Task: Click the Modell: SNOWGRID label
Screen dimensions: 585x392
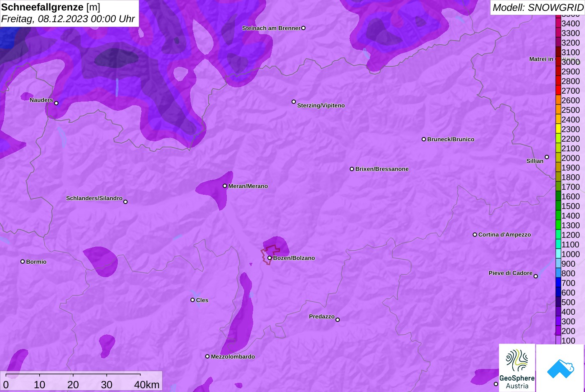Action: (x=538, y=8)
